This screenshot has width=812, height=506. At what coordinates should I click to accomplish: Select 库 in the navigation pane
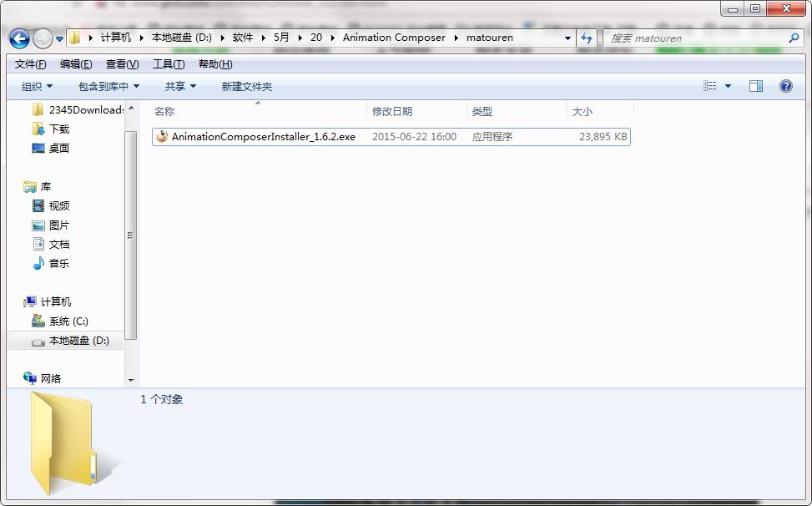click(x=38, y=186)
